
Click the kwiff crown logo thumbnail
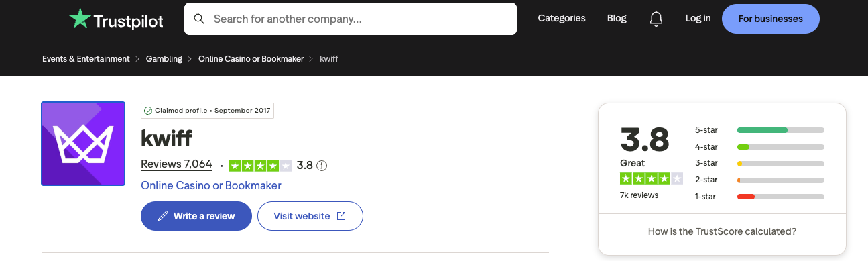tap(83, 144)
